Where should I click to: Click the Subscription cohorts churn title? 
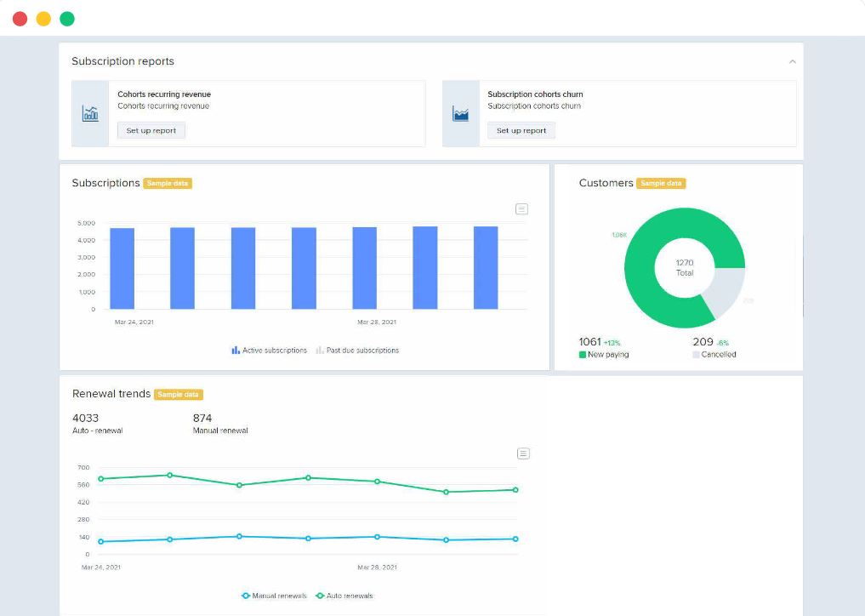[x=535, y=94]
